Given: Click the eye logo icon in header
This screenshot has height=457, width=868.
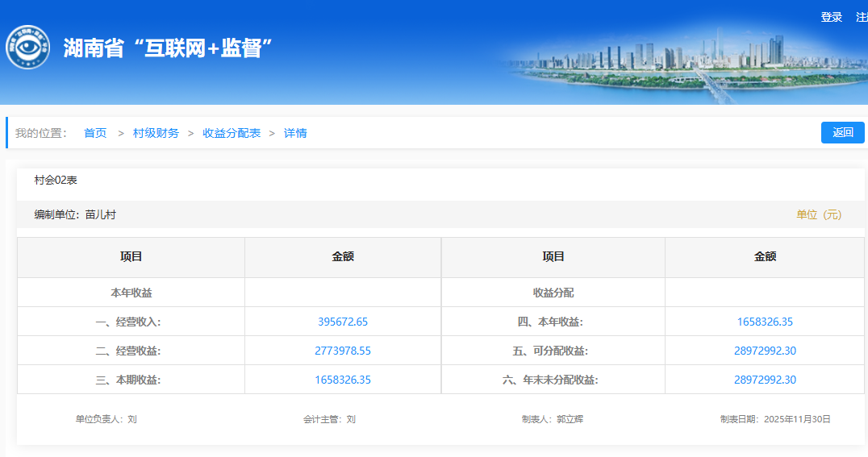Looking at the screenshot, I should click(x=28, y=48).
